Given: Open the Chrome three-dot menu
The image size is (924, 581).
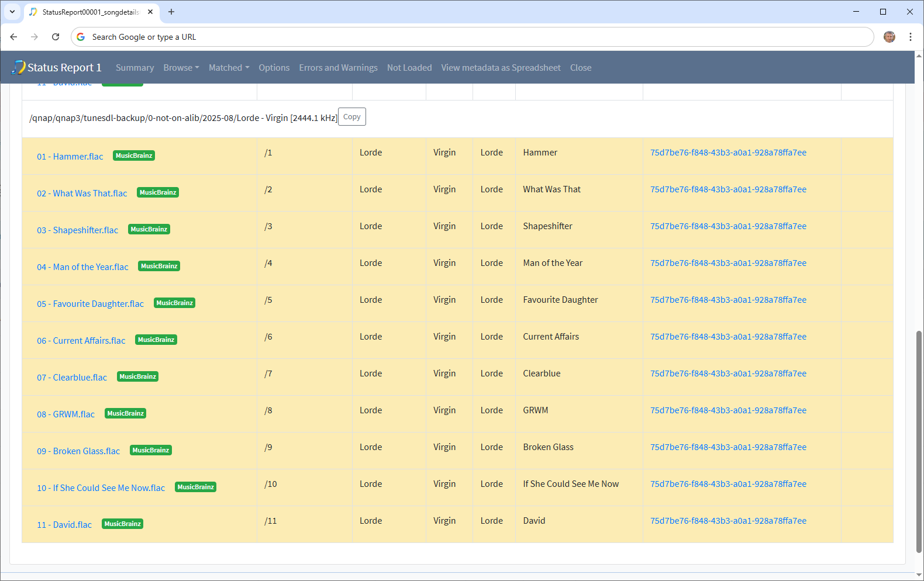Looking at the screenshot, I should point(910,37).
